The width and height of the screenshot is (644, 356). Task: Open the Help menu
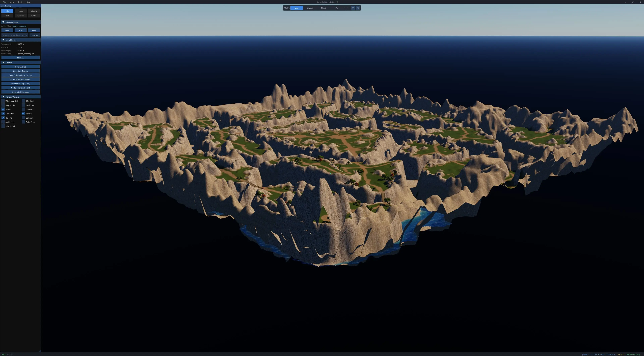click(x=28, y=2)
